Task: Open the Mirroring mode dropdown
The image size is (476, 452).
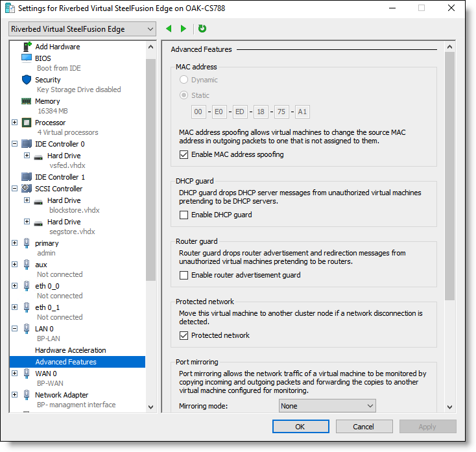Action: pos(327,406)
